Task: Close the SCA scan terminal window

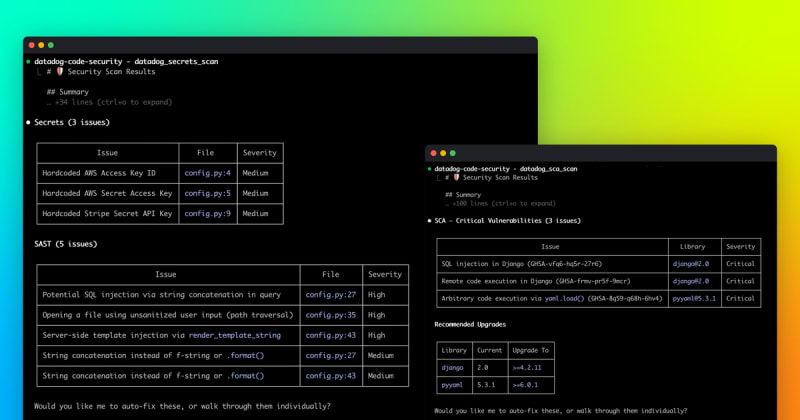Action: [430, 152]
